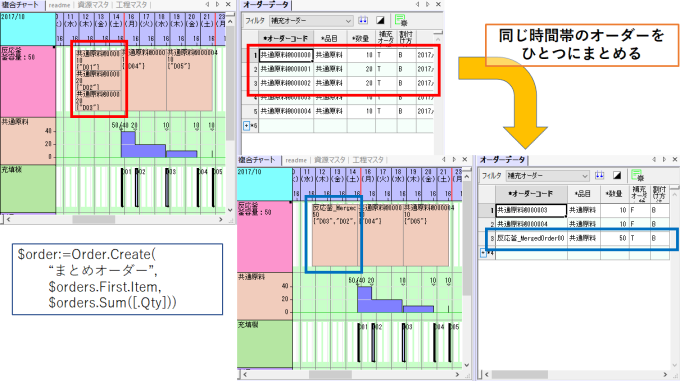This screenshot has height=381, width=680.
Task: Select the 反応釜_MergedOrder00 order code cell
Action: click(531, 238)
